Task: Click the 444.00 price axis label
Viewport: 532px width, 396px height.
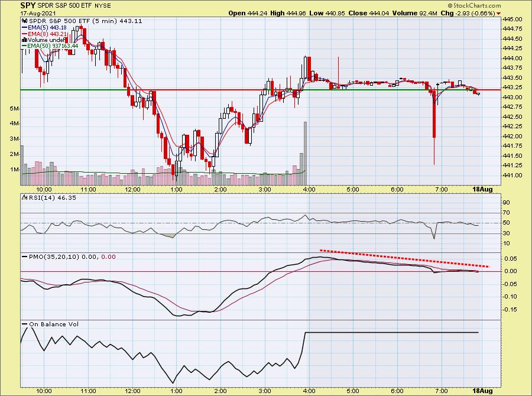Action: [512, 59]
